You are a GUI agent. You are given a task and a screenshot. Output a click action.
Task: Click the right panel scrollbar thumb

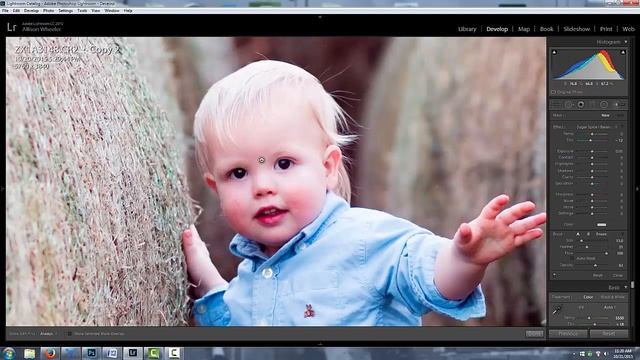point(633,284)
